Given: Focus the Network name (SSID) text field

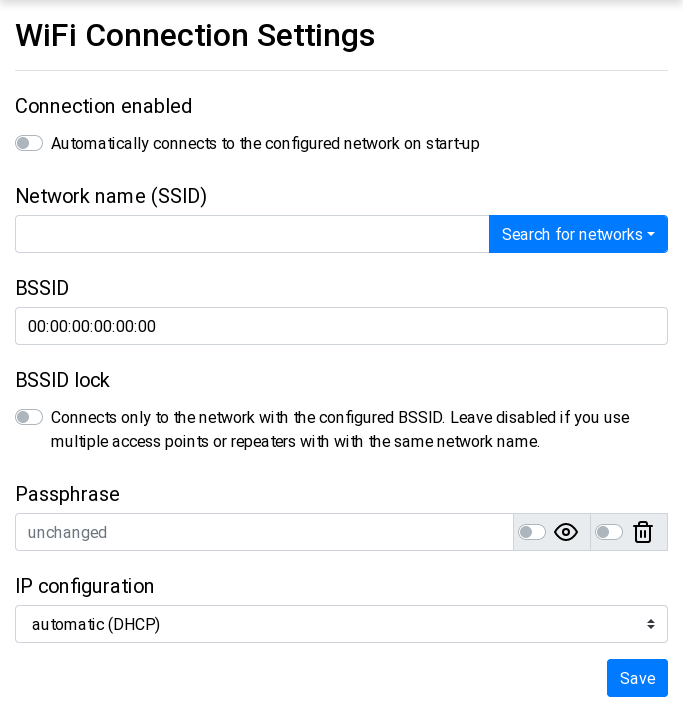Looking at the screenshot, I should [252, 234].
